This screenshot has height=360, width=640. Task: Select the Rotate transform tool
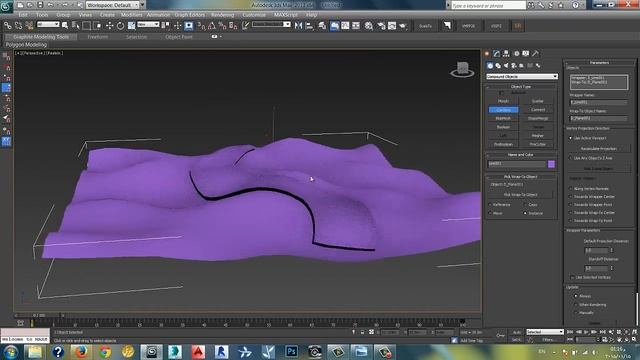click(120, 26)
